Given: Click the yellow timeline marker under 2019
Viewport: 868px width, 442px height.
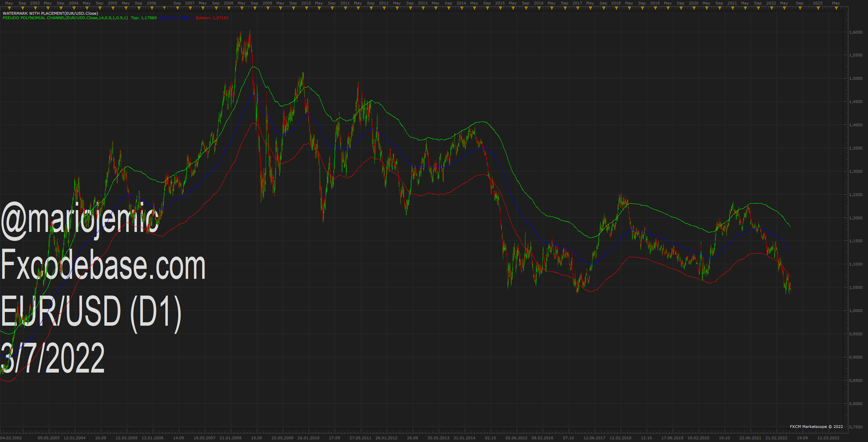Looking at the screenshot, I should [x=655, y=8].
